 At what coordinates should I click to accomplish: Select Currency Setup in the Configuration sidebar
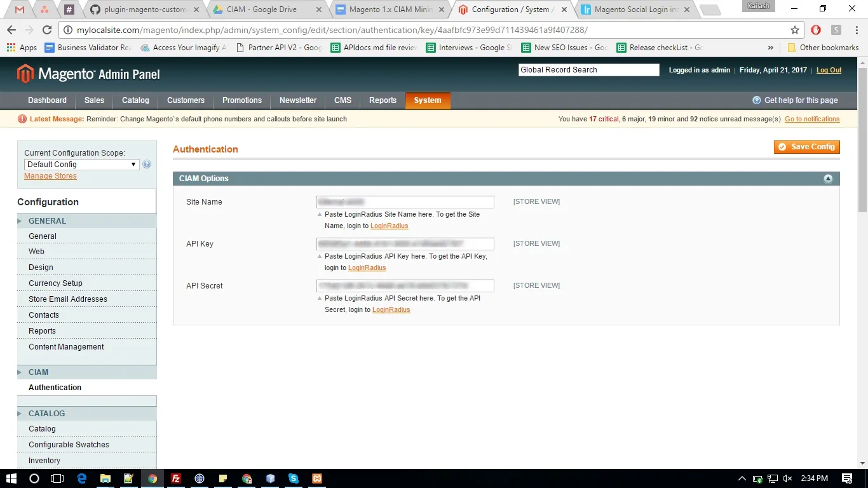pos(55,283)
